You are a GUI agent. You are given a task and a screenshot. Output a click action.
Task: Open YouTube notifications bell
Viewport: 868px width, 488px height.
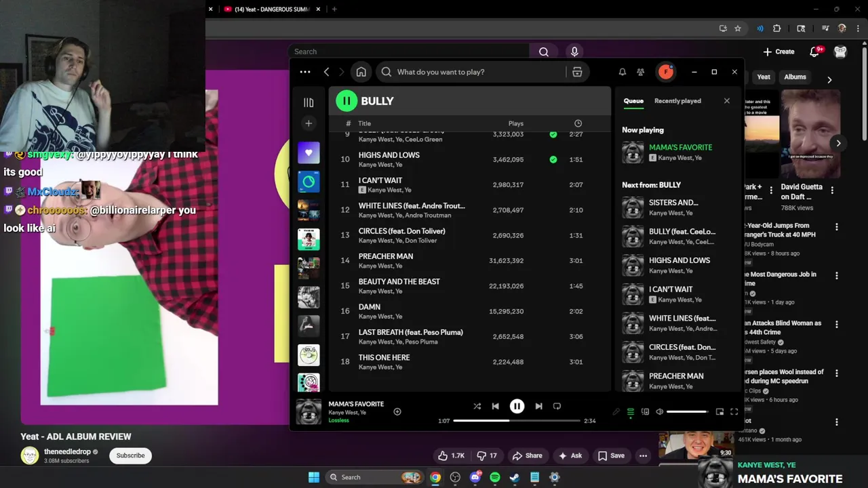[816, 52]
